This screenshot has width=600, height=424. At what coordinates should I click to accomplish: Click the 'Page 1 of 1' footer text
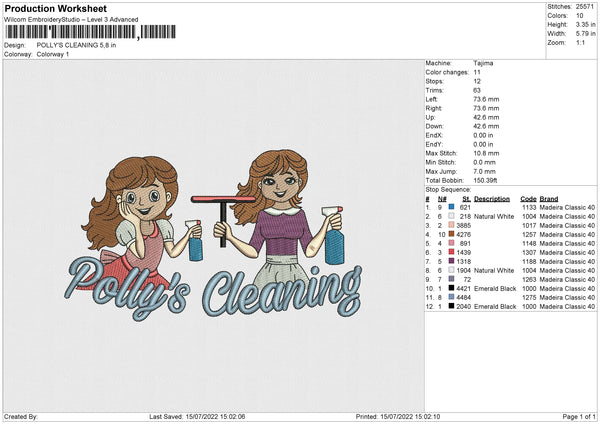[579, 417]
